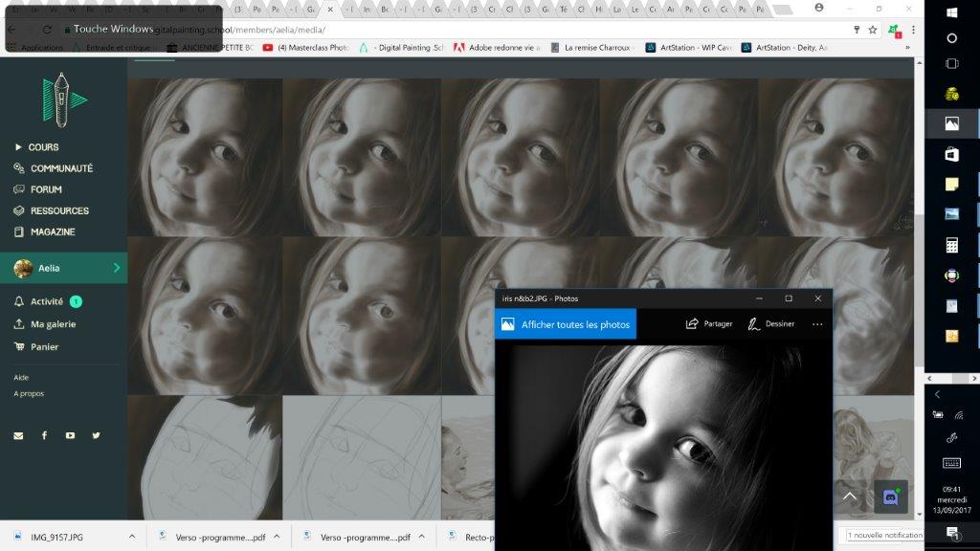
Task: Click the envelope mail icon in the sidebar
Action: [18, 435]
